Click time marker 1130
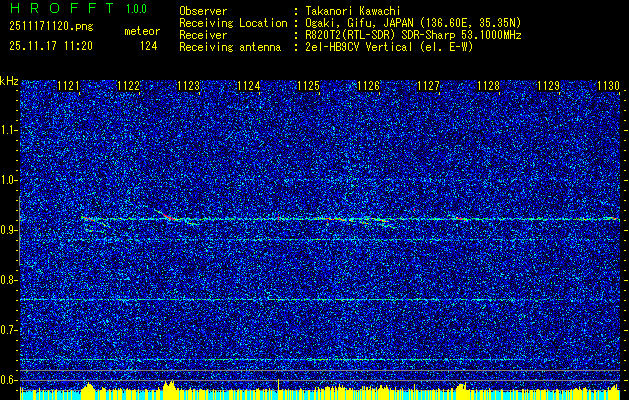The height and width of the screenshot is (400, 629). 609,86
